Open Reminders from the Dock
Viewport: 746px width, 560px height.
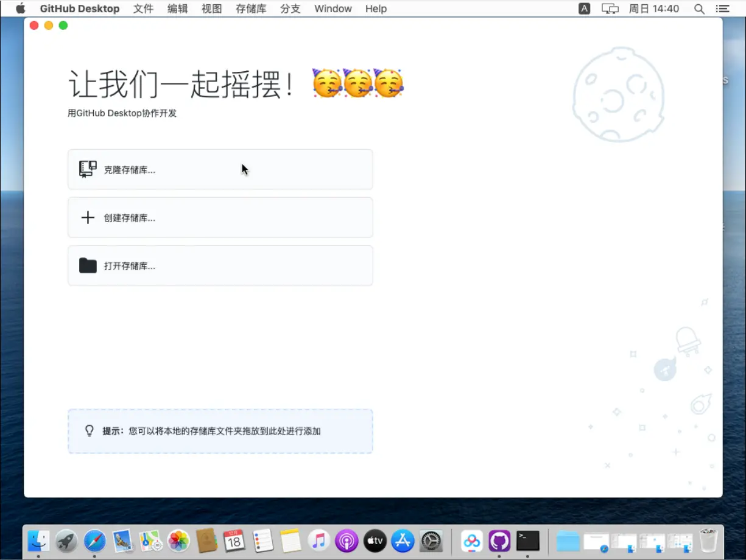263,540
